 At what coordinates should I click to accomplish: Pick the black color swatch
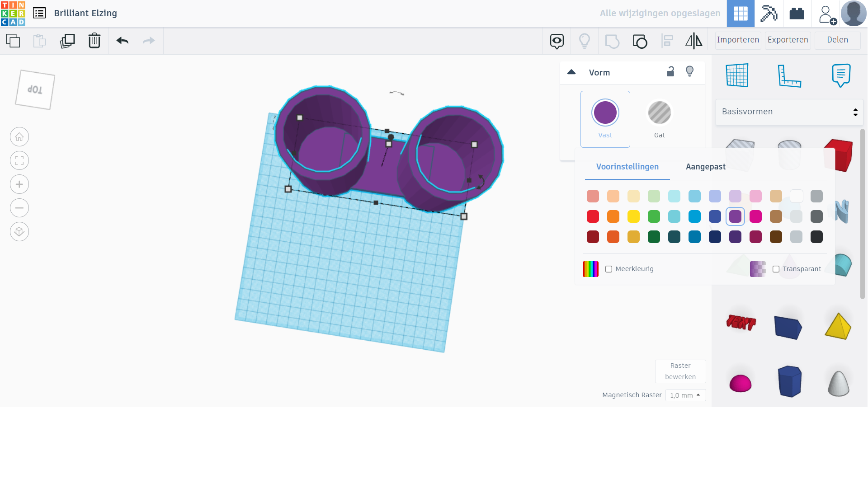(x=816, y=237)
